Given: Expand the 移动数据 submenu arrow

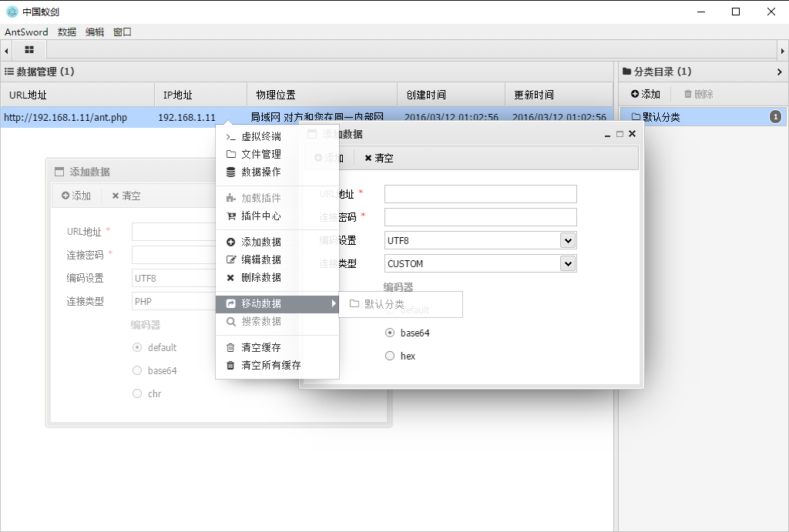Looking at the screenshot, I should click(x=333, y=303).
